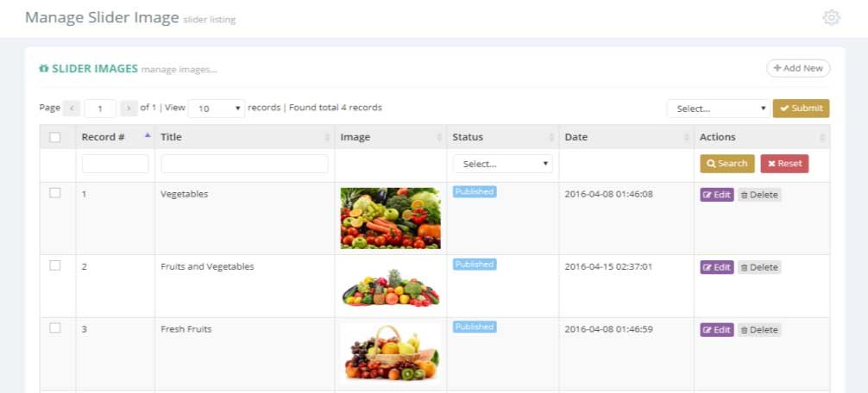Delete the Vegetables record
Image resolution: width=868 pixels, height=393 pixels.
pyautogui.click(x=759, y=195)
